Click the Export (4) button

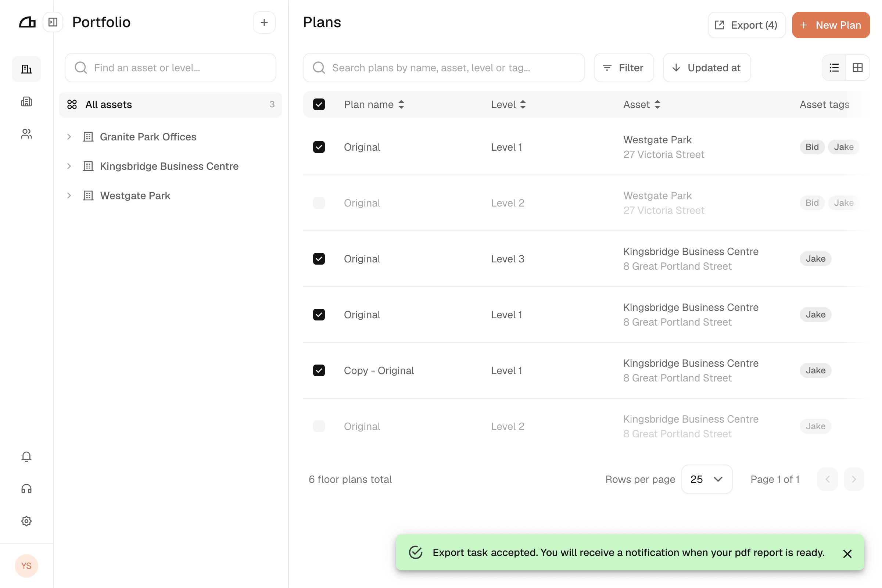pyautogui.click(x=747, y=25)
